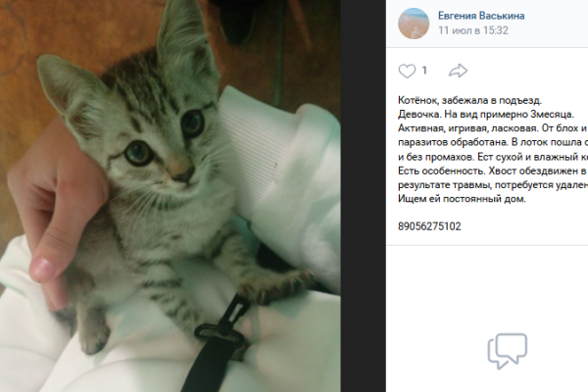Open comments via the speech bubble icon
The image size is (588, 392).
(508, 351)
